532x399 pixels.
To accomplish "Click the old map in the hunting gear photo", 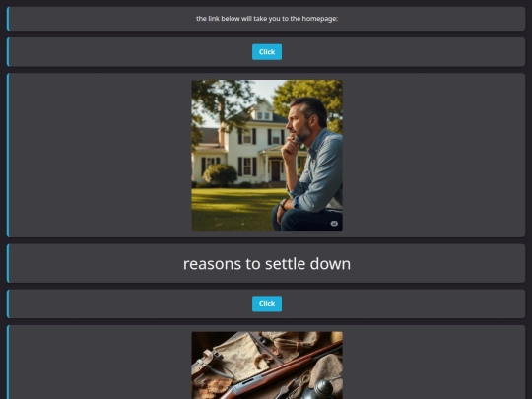I will tap(237, 355).
